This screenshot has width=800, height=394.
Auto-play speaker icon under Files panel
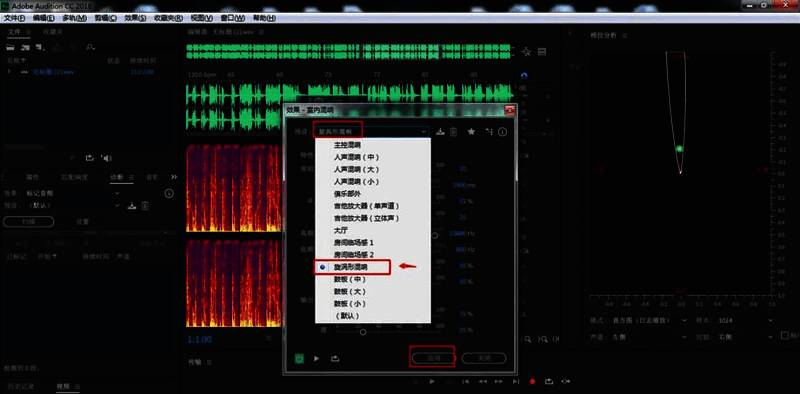[106, 158]
